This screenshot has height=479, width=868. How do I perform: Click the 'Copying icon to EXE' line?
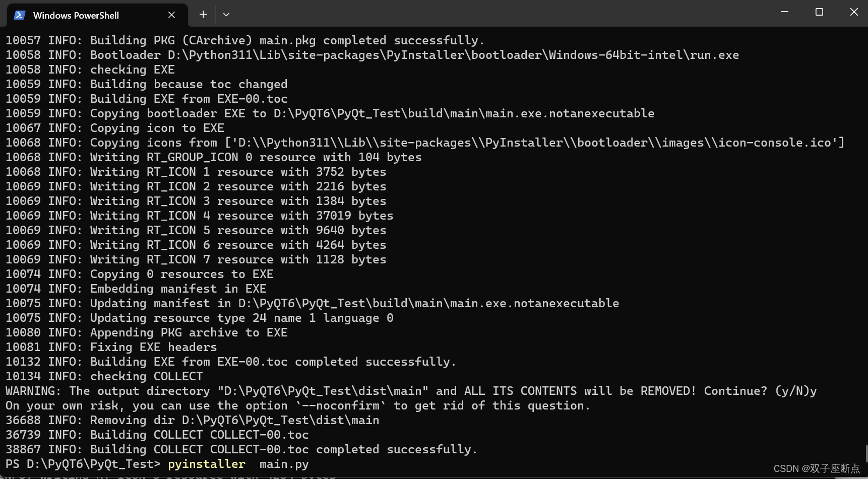coord(115,128)
